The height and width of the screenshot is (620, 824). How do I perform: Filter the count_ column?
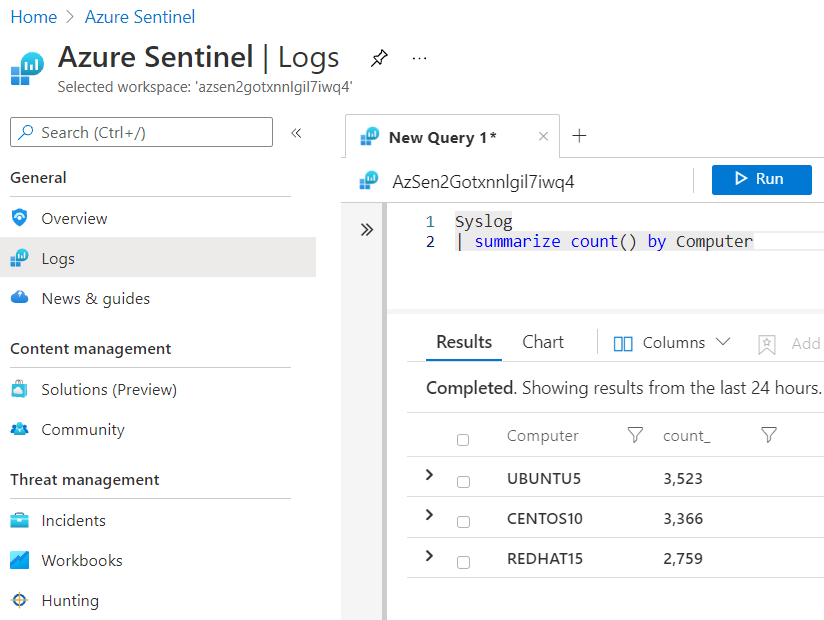coord(769,435)
